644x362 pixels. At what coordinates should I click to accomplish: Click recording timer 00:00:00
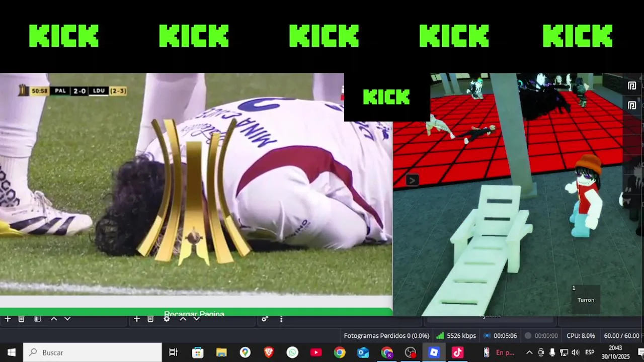pyautogui.click(x=541, y=336)
